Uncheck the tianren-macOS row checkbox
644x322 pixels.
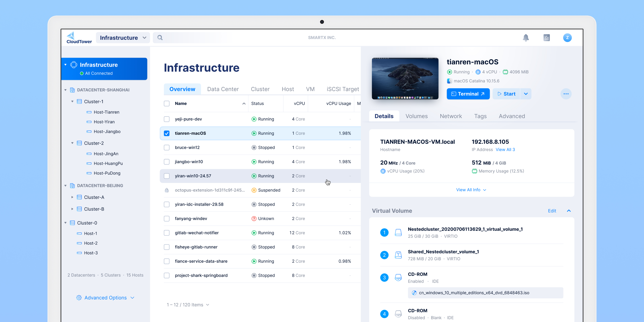pyautogui.click(x=167, y=133)
